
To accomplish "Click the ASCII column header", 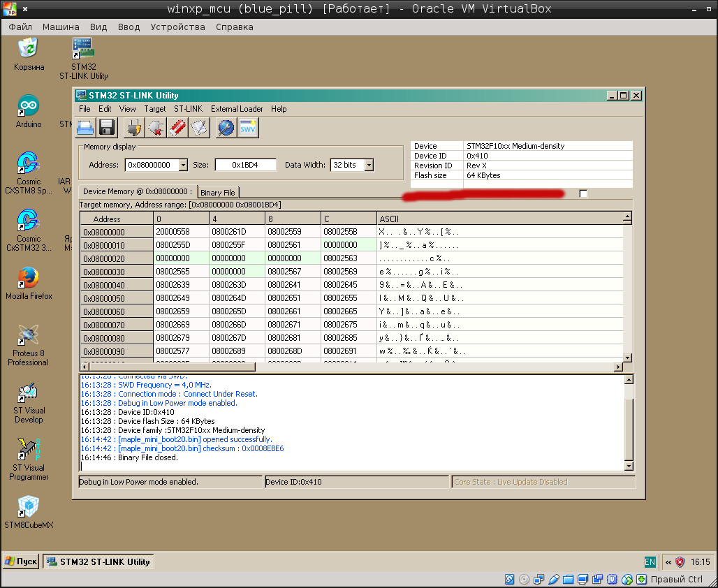I will [501, 219].
